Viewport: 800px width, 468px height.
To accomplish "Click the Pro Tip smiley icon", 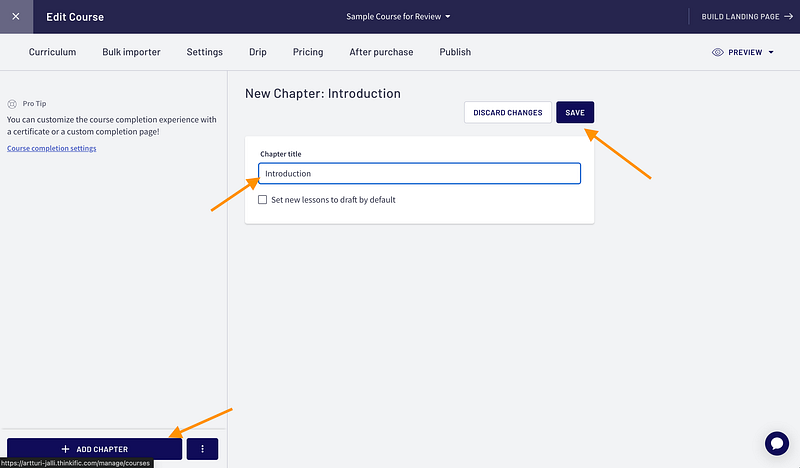I will coord(12,103).
